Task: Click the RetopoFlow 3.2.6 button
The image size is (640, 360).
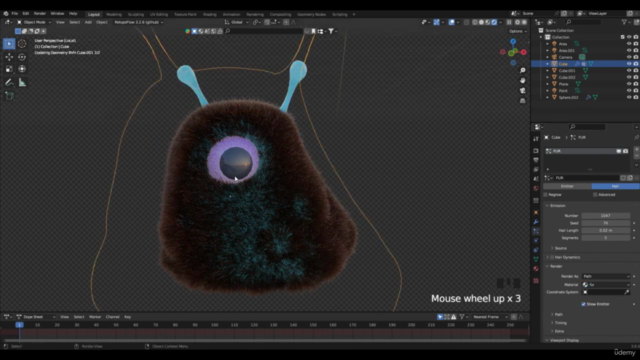Action: pyautogui.click(x=138, y=22)
